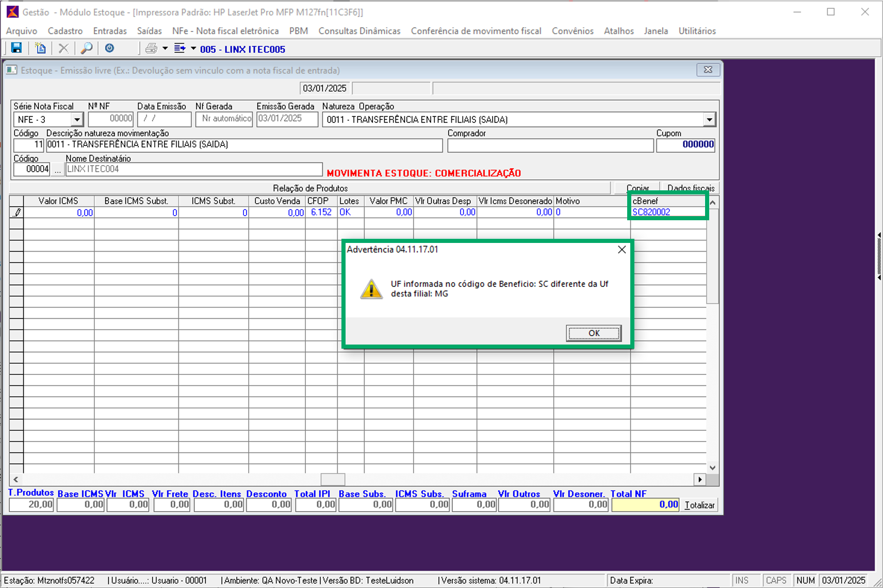Image resolution: width=883 pixels, height=588 pixels.
Task: Click the Dados fiscais button
Action: coord(691,188)
